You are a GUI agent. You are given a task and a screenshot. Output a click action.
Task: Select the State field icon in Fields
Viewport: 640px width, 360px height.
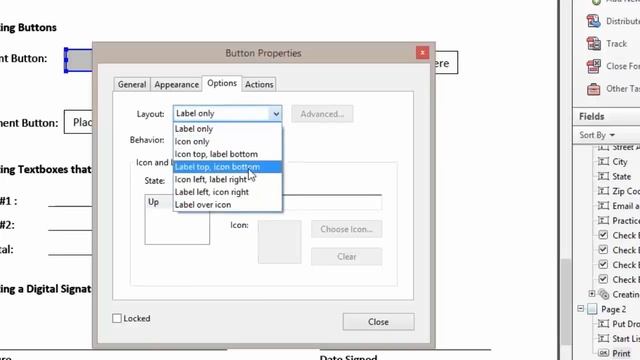pos(603,176)
